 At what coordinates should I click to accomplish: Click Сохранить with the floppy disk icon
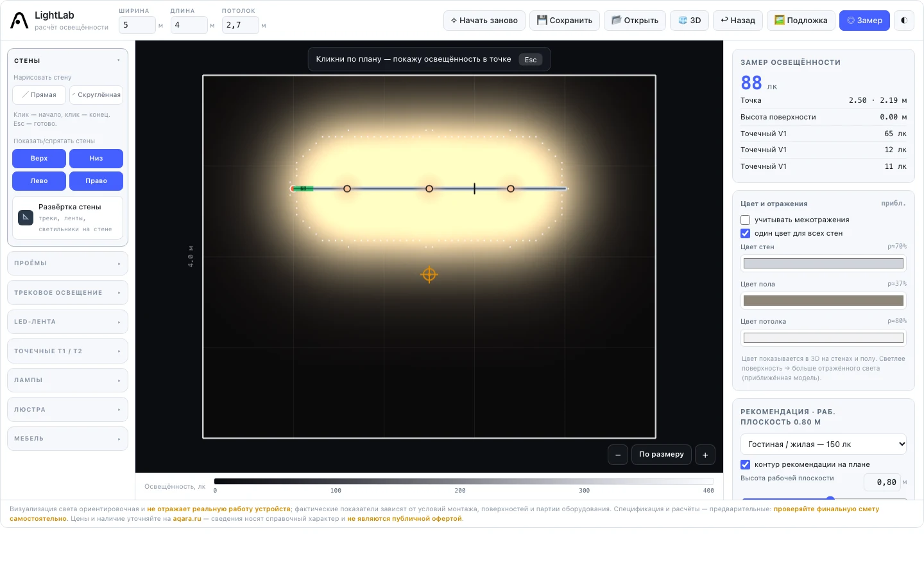(565, 21)
